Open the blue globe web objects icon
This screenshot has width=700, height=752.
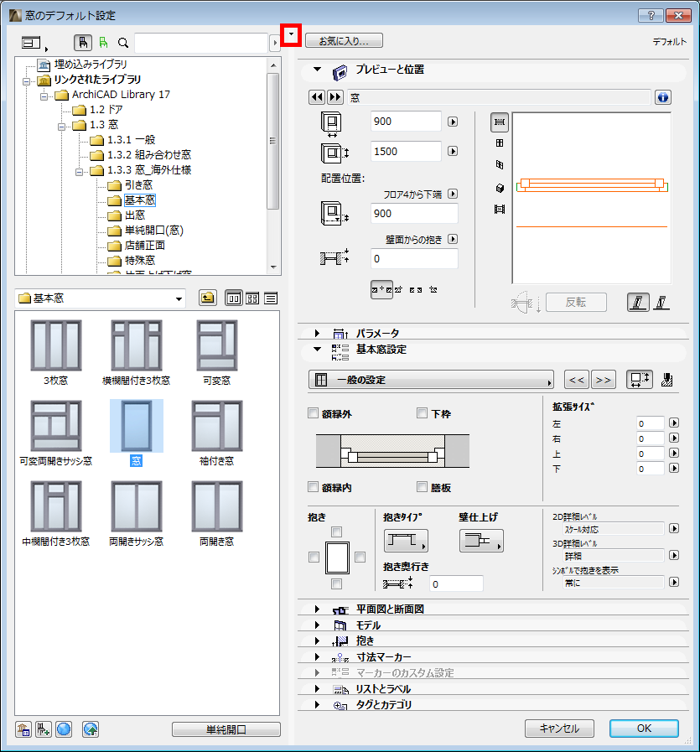(63, 729)
